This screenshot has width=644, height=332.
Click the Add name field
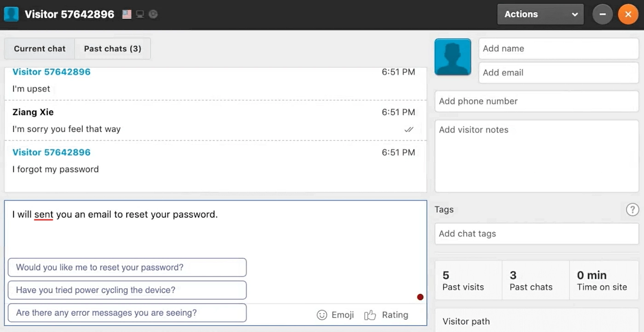[558, 49]
